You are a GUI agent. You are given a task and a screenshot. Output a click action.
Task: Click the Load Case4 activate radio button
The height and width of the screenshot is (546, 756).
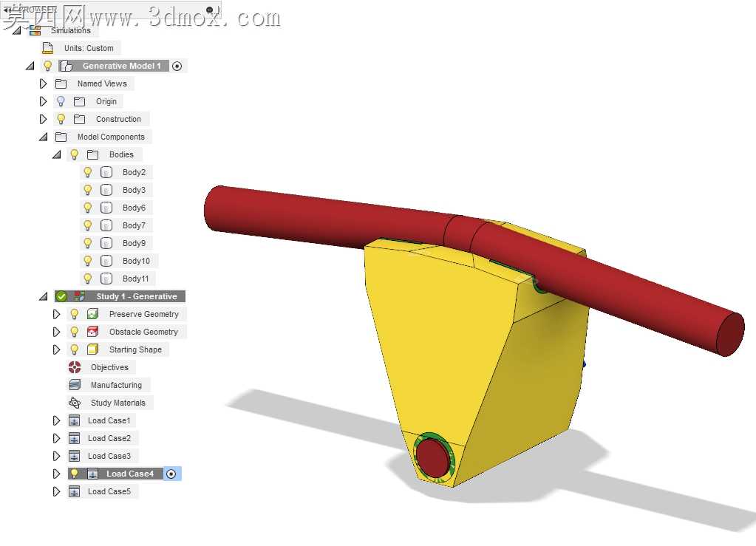tap(171, 474)
